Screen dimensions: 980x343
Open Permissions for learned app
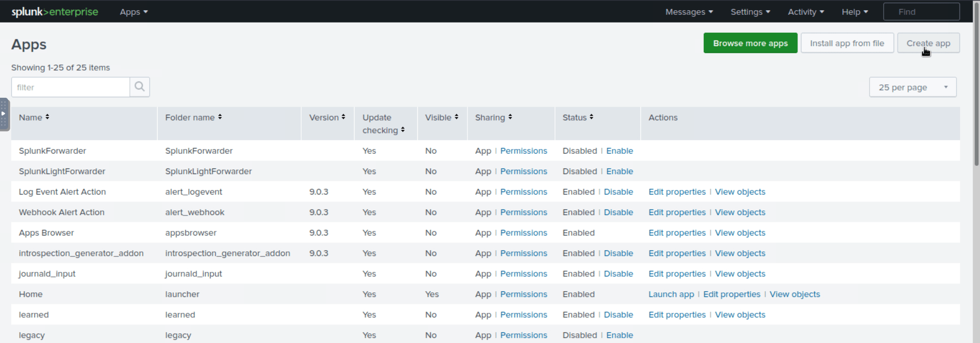click(524, 314)
